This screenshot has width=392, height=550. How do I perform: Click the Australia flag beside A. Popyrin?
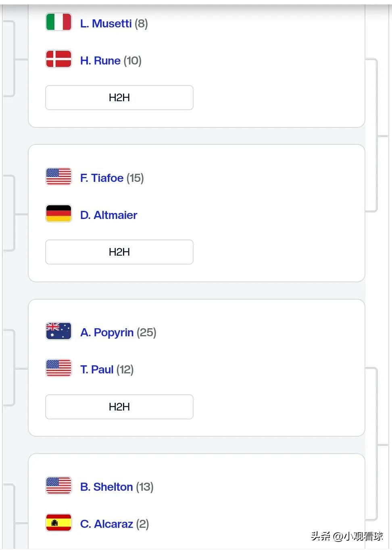[59, 331]
